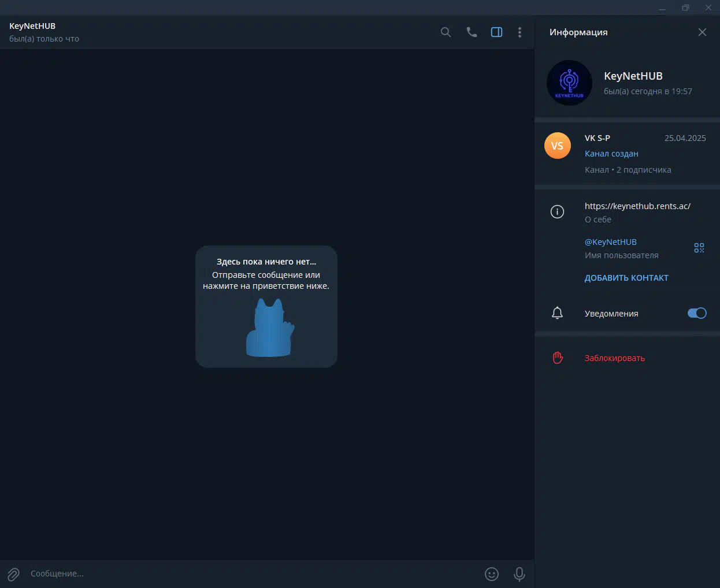Click the 'был(а) только что' status
The height and width of the screenshot is (588, 720).
pyautogui.click(x=44, y=39)
